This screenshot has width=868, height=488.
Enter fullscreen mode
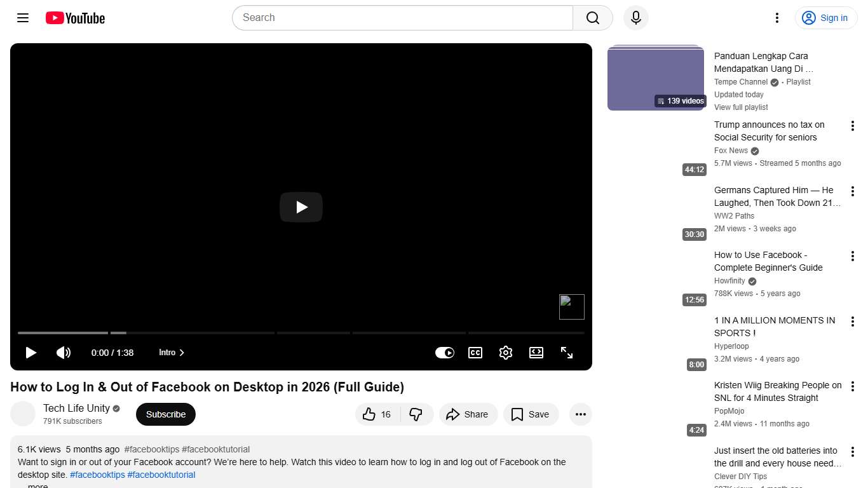point(566,353)
